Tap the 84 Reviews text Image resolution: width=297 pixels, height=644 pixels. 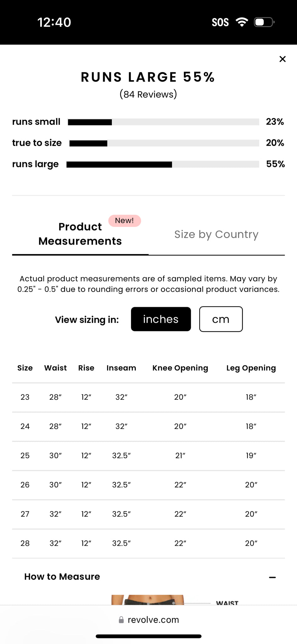coord(148,94)
